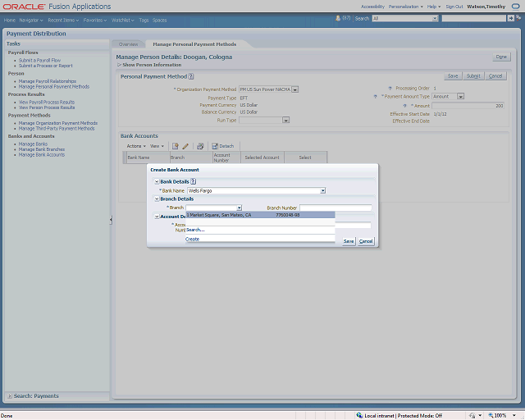
Task: Open the Favorites menu
Action: point(95,20)
